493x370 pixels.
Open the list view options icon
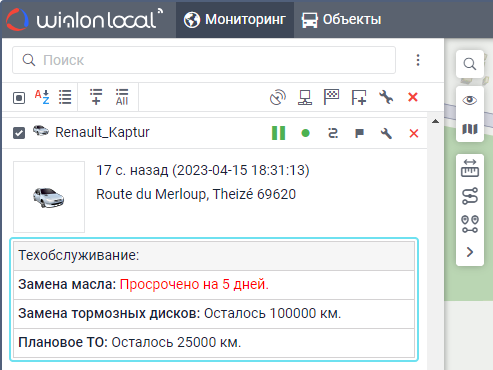(x=65, y=97)
